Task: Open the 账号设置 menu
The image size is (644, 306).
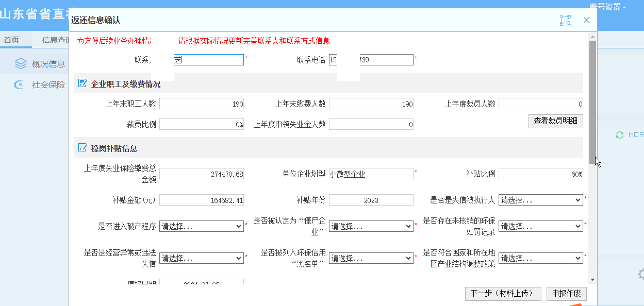Action: (607, 7)
